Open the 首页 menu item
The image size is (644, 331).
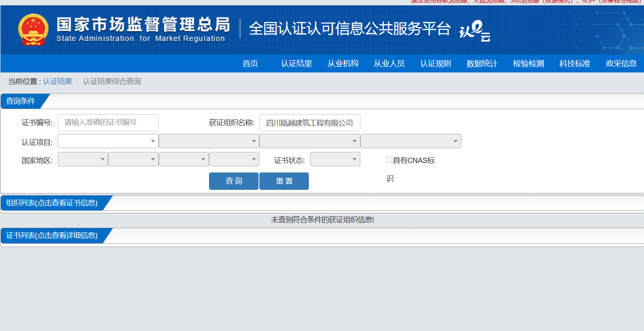[250, 63]
